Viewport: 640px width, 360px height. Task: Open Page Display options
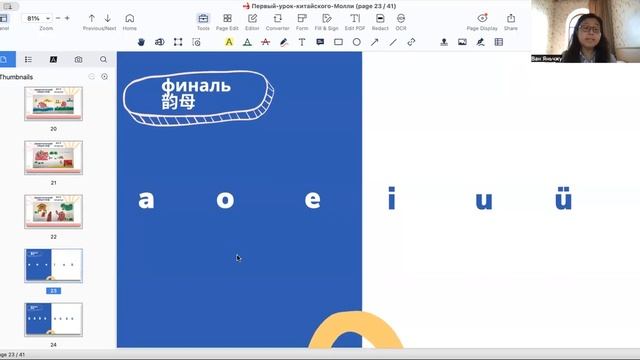pos(482,22)
